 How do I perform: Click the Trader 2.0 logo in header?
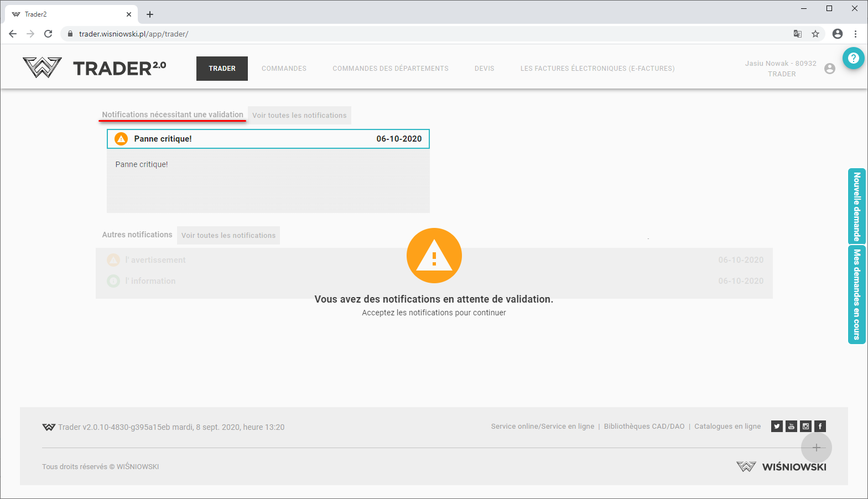95,68
